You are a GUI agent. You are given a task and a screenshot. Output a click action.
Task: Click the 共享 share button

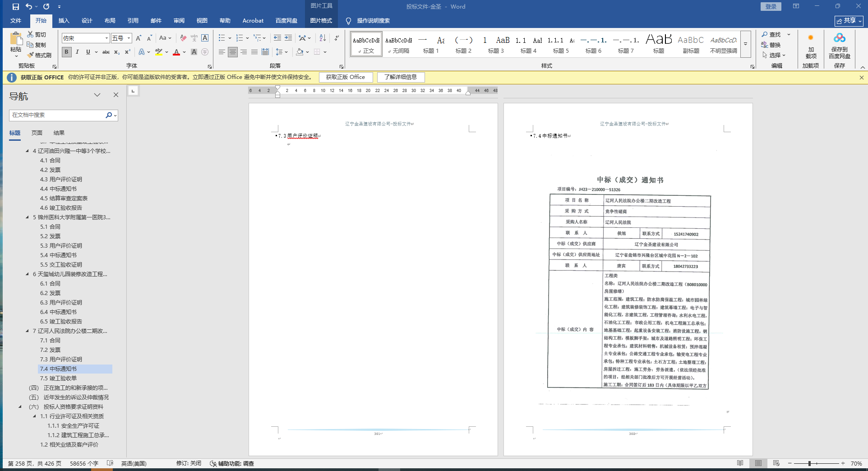(849, 21)
